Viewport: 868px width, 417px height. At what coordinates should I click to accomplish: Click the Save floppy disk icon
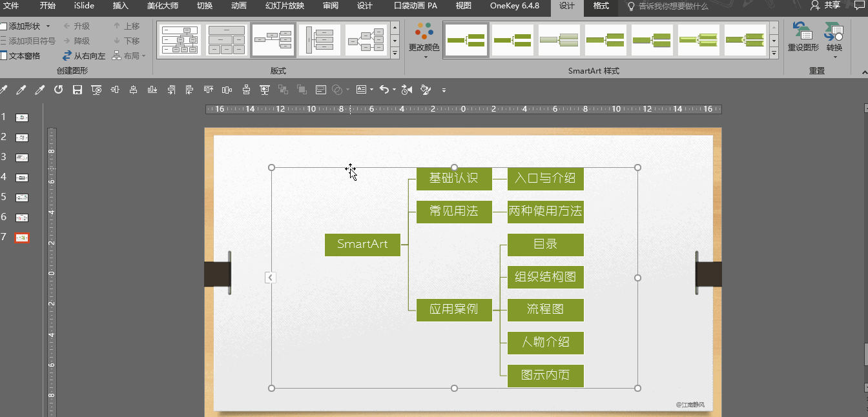tap(77, 90)
